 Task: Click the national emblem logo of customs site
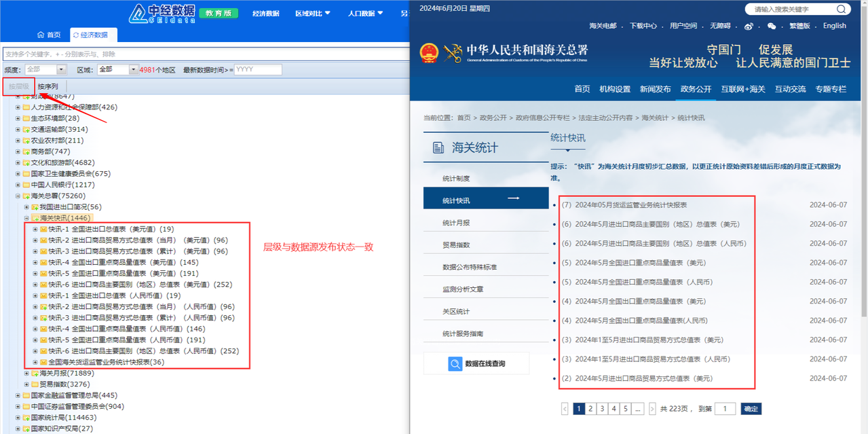point(429,53)
